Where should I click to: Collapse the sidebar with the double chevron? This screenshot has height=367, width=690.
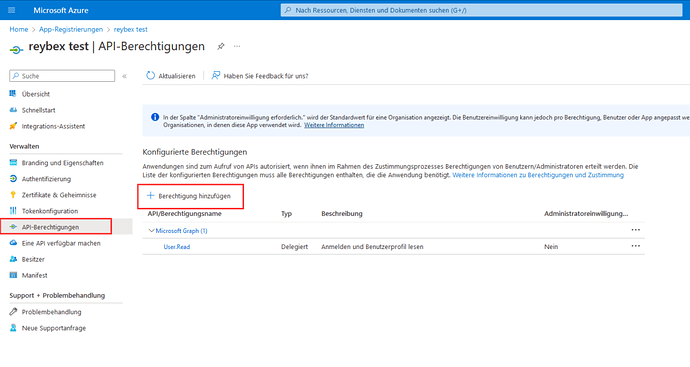[125, 76]
